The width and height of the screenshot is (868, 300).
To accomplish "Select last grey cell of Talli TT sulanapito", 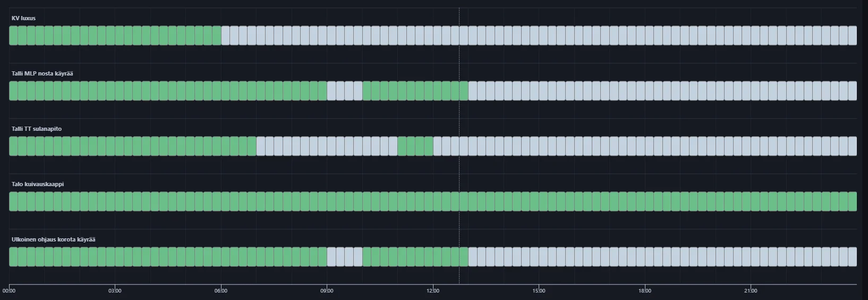I will point(853,146).
